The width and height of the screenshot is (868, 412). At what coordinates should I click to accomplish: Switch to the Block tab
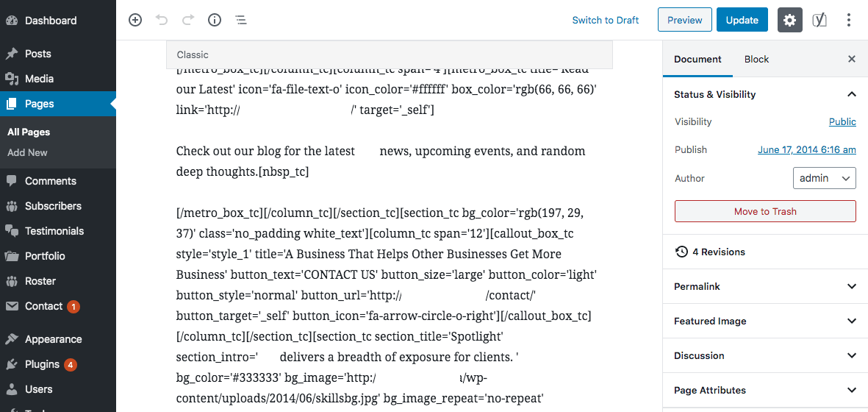(756, 60)
